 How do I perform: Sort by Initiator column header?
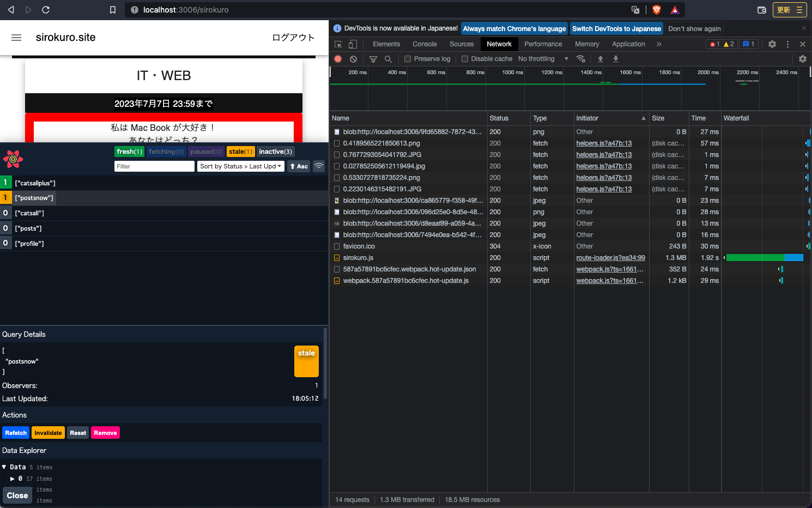(611, 118)
